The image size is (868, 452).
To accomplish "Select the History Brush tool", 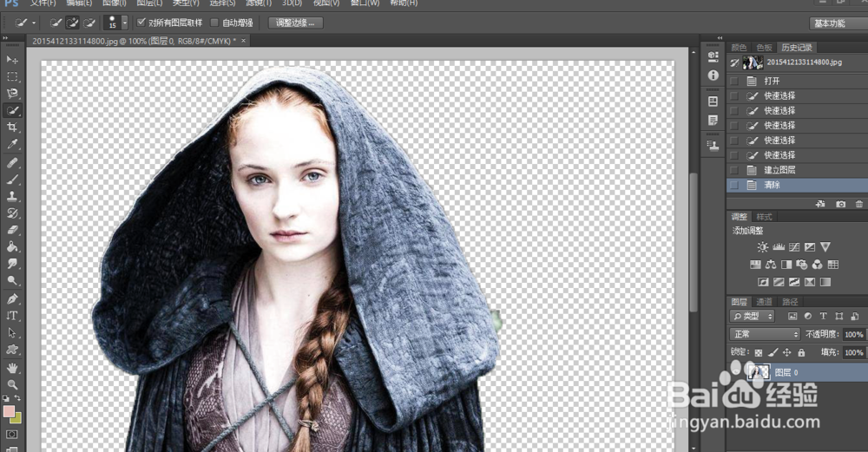I will (x=12, y=213).
